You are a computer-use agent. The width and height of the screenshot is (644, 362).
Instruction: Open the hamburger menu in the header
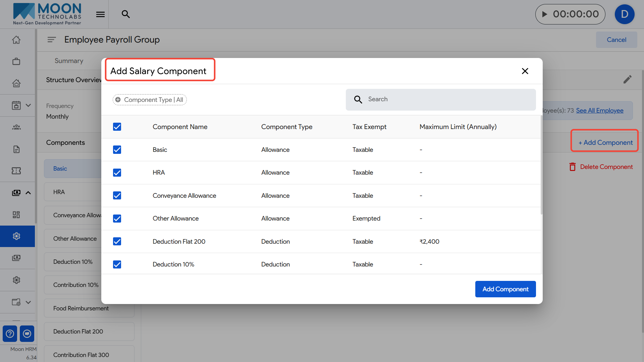100,14
